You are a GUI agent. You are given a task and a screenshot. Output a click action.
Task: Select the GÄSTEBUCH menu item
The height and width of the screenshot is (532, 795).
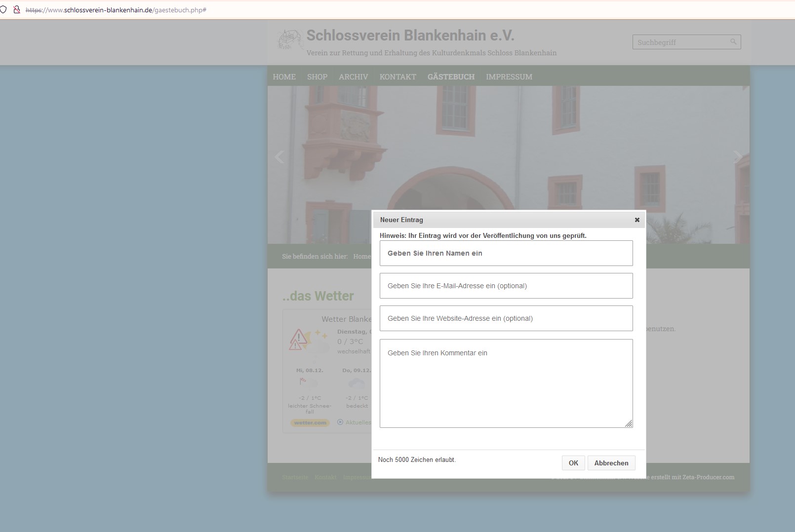click(451, 76)
